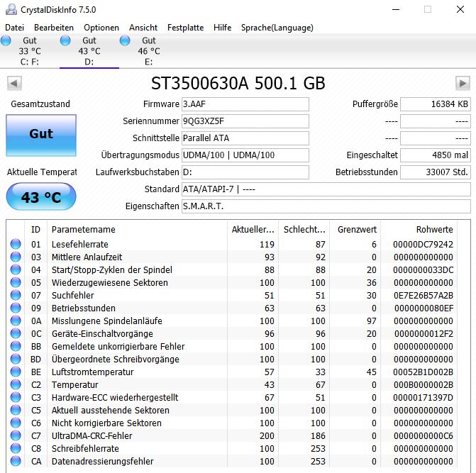The width and height of the screenshot is (476, 473).
Task: Click status icon of Betriebsstunden row 09
Action: tap(16, 308)
